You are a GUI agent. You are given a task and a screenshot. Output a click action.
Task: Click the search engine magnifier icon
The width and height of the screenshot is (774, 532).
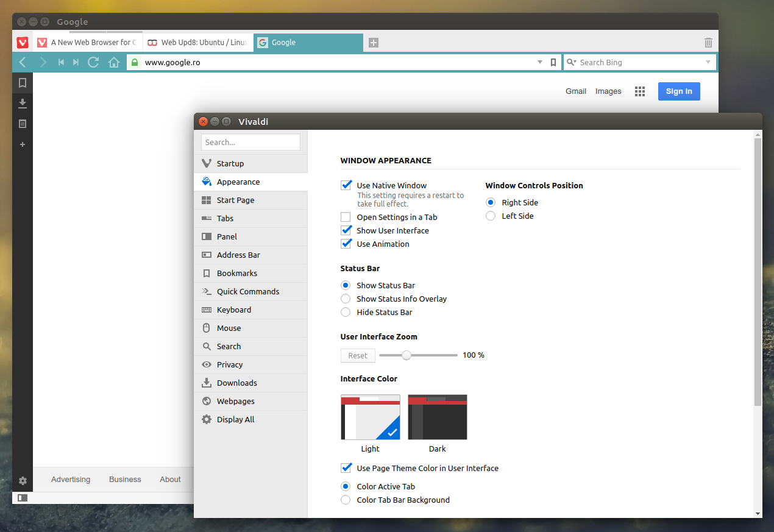click(571, 62)
